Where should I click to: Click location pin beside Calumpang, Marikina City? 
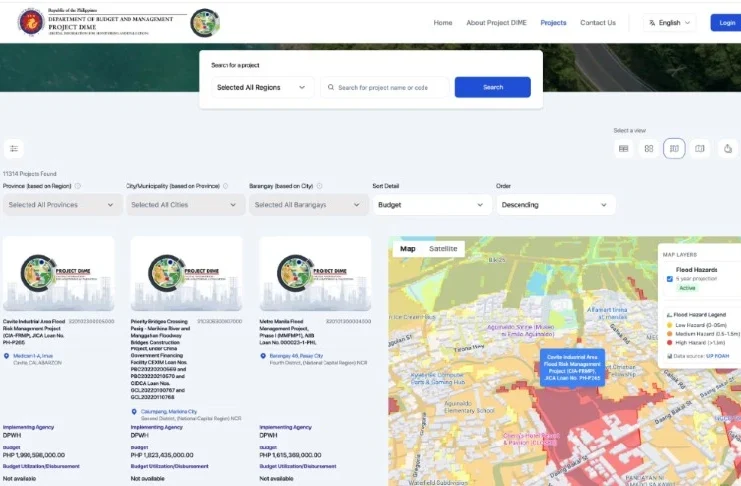(134, 412)
